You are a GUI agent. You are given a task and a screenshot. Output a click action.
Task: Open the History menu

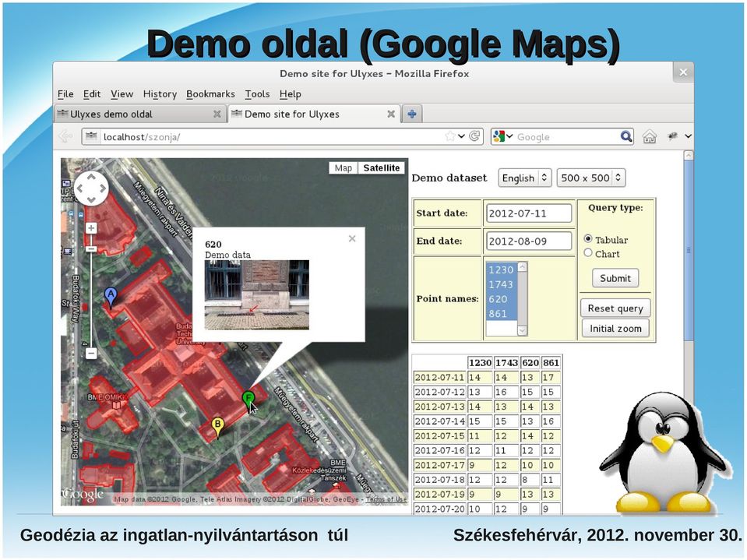coord(160,93)
